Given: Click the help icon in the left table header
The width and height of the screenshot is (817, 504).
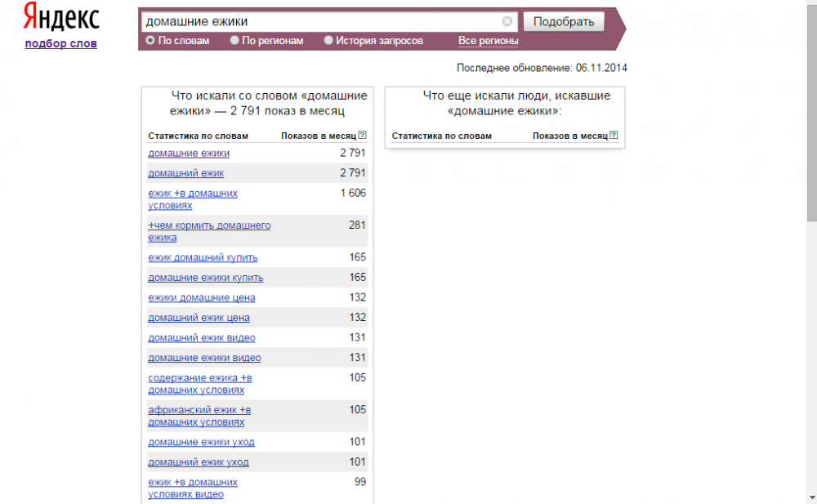Looking at the screenshot, I should 362,136.
